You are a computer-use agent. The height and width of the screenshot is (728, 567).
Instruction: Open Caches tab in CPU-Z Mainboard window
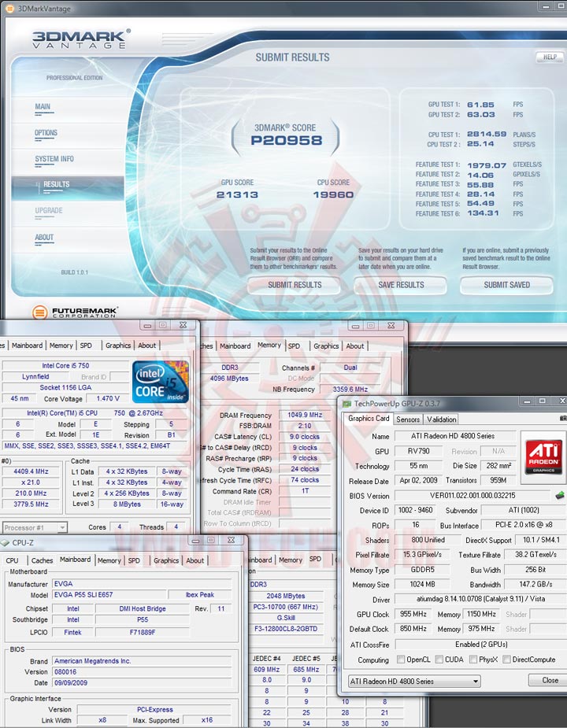click(42, 560)
